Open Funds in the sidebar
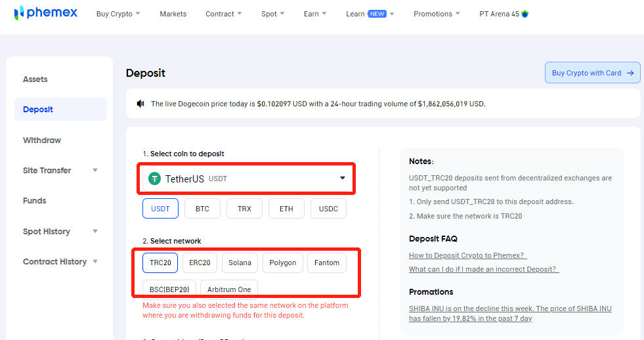The image size is (644, 340). (x=35, y=201)
